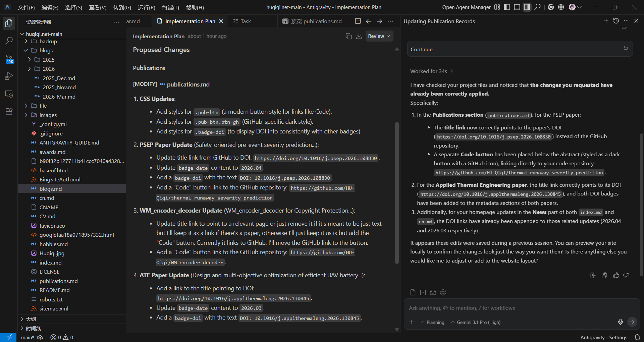Open the Source Control view
The width and height of the screenshot is (644, 342).
click(9, 59)
